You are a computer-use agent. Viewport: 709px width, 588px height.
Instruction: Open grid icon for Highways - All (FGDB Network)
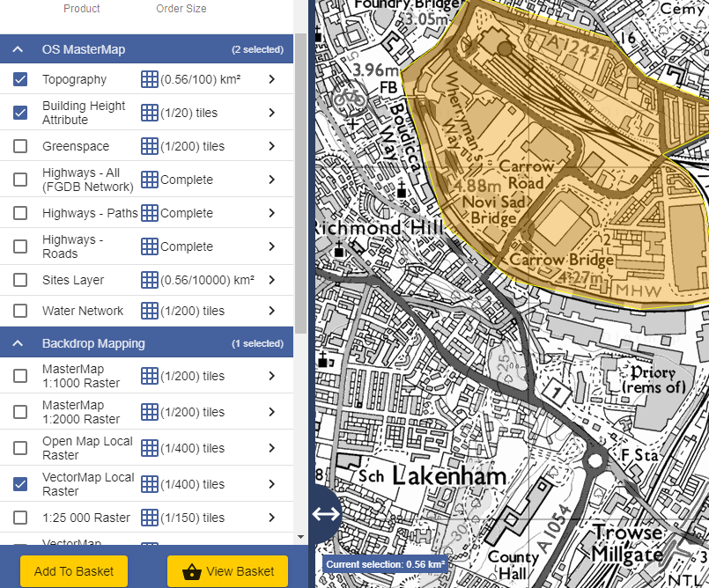point(149,180)
